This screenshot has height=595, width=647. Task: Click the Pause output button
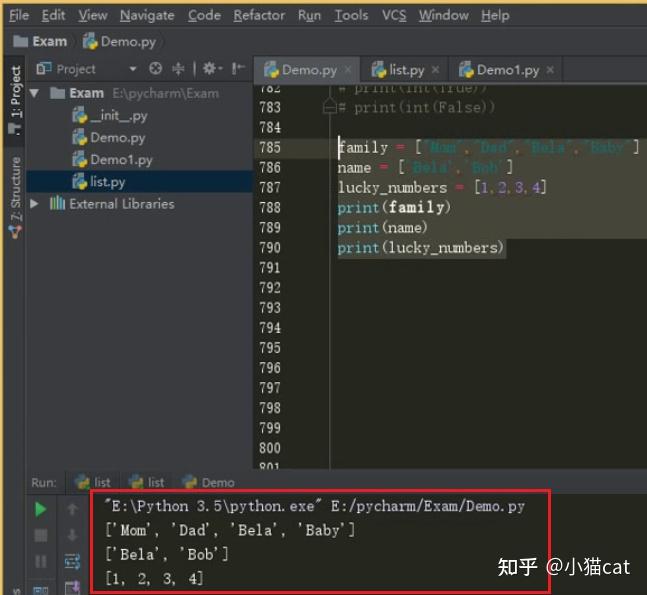40,561
